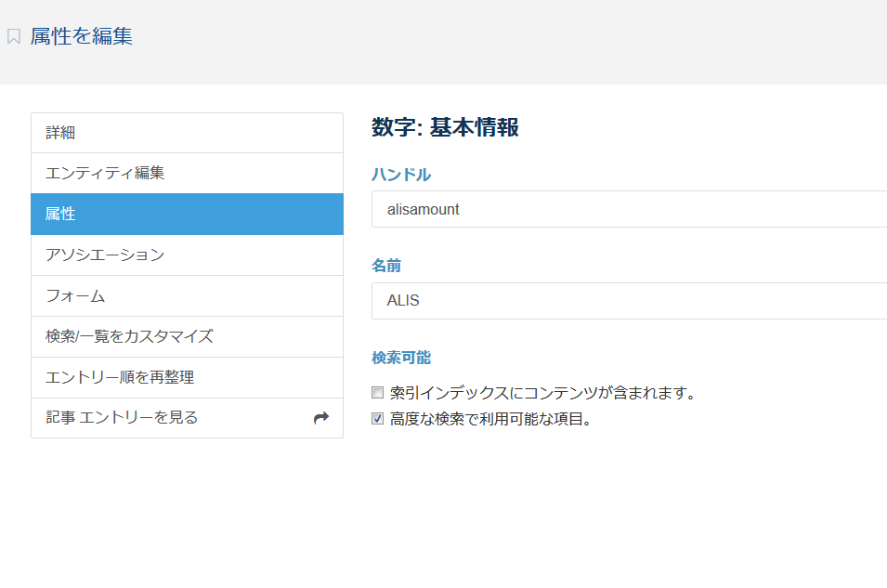Focus the 名前 field containing ALIS
This screenshot has width=887, height=588.
tap(629, 301)
